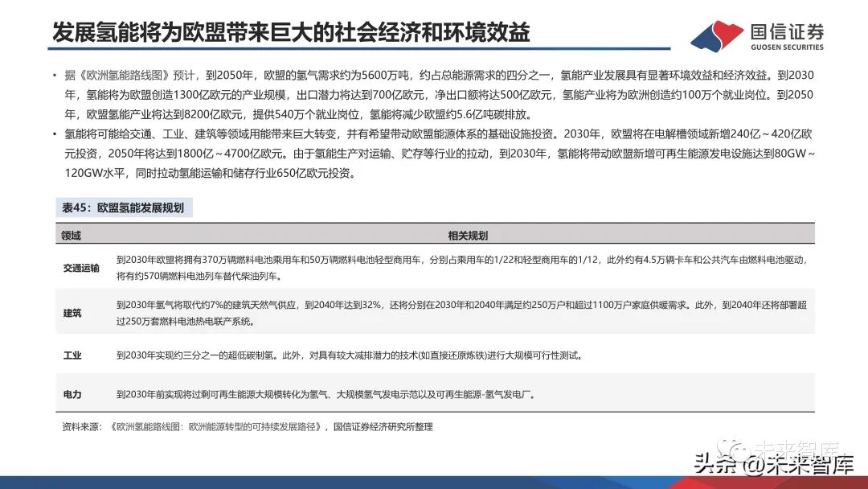Click the cell text about 570辆燃料电池列车
Screen dimensions: 868x489
[x=199, y=276]
